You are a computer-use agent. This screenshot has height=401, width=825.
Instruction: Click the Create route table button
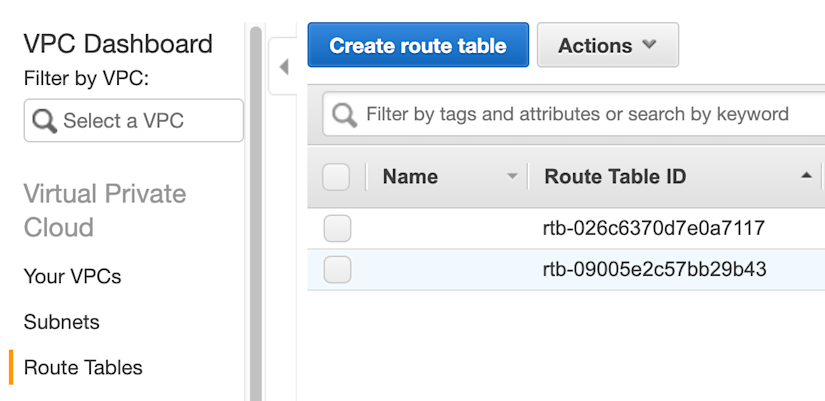click(418, 45)
